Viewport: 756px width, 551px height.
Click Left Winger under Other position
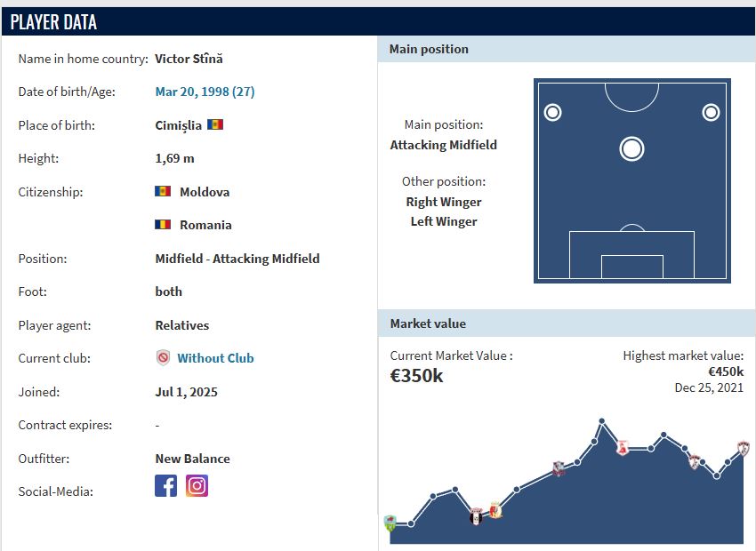pos(444,221)
